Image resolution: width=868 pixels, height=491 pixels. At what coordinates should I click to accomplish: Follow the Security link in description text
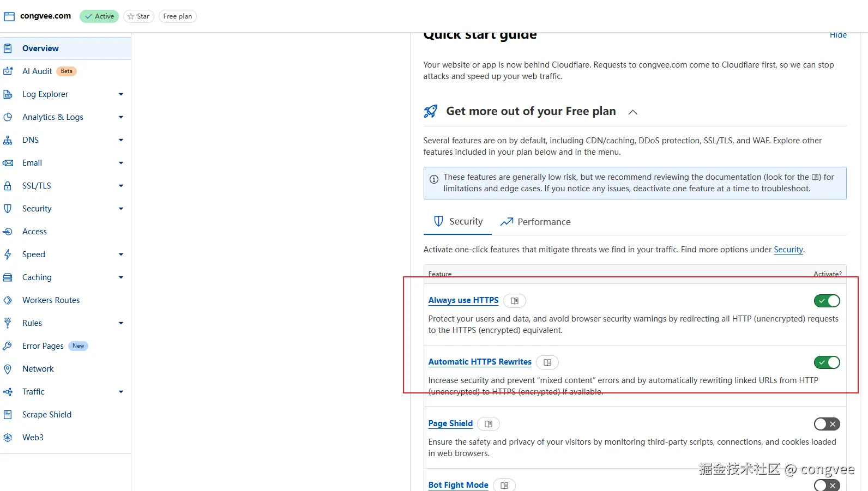point(788,250)
